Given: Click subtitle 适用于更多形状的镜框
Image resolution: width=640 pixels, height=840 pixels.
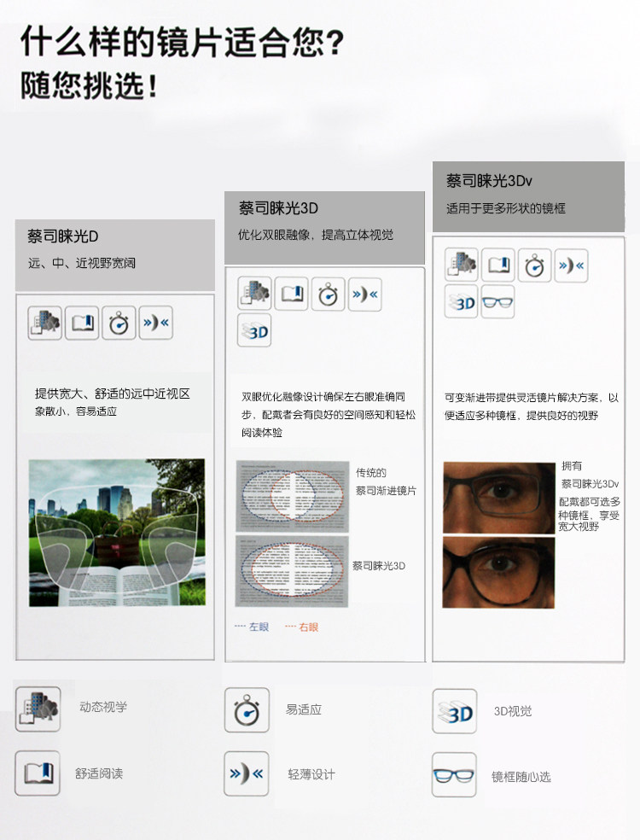Looking at the screenshot, I should point(505,208).
